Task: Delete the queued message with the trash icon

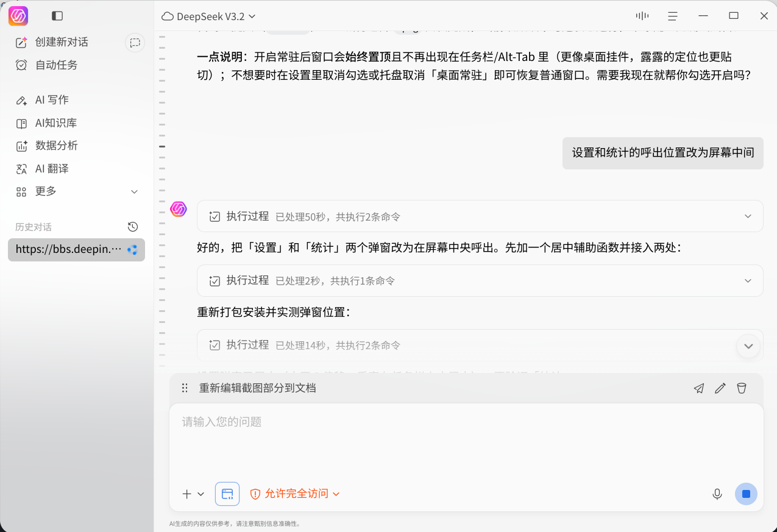Action: 742,388
